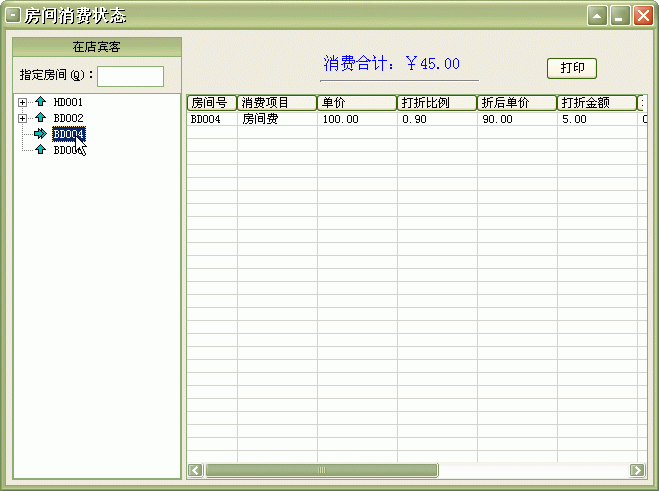Sort by the 房间号 column header
Viewport: 659px width, 491px height.
tap(211, 103)
